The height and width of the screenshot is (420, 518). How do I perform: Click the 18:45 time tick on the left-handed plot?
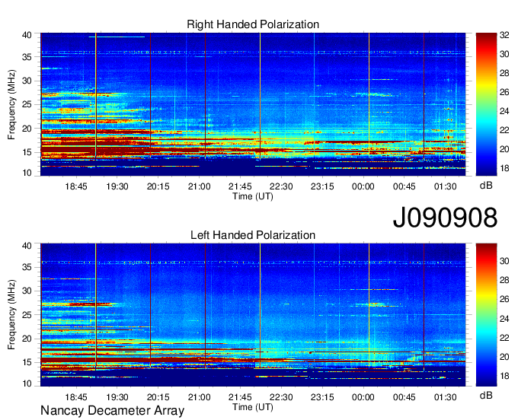coord(76,397)
